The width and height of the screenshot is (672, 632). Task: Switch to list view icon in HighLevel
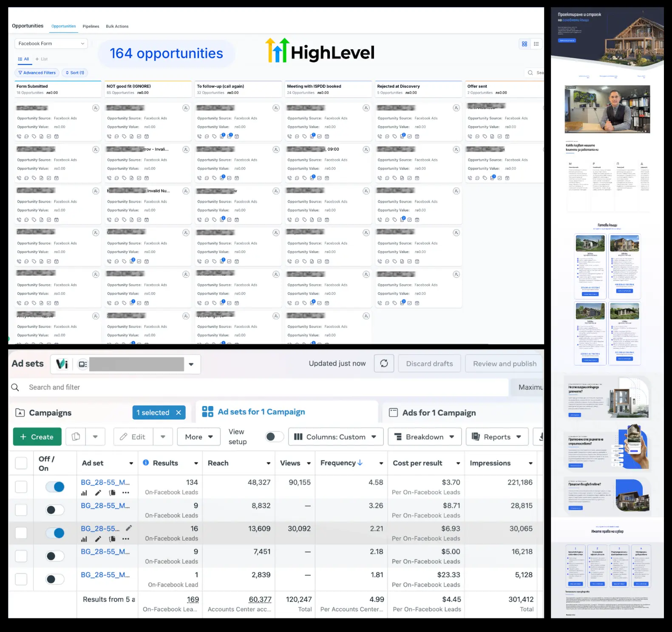[x=536, y=44]
